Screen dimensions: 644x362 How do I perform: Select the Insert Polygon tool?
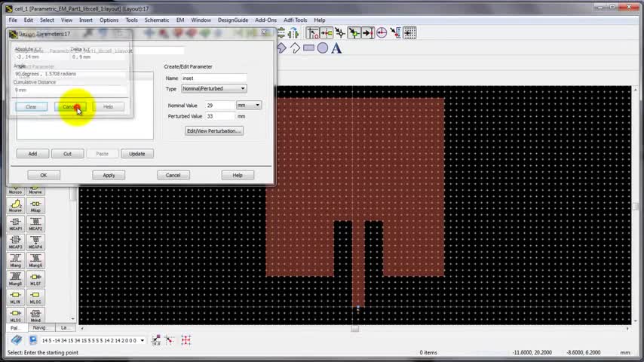click(281, 48)
